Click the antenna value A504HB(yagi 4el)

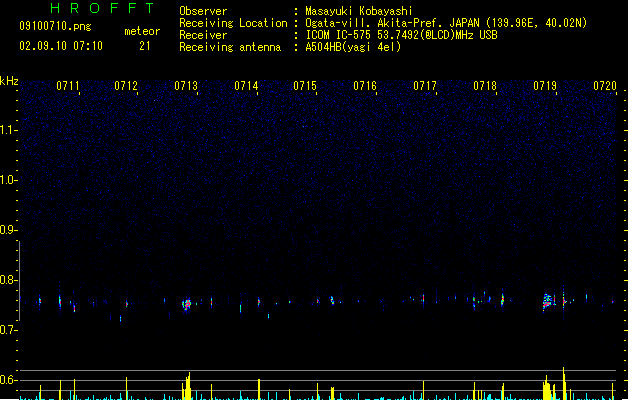(x=353, y=47)
